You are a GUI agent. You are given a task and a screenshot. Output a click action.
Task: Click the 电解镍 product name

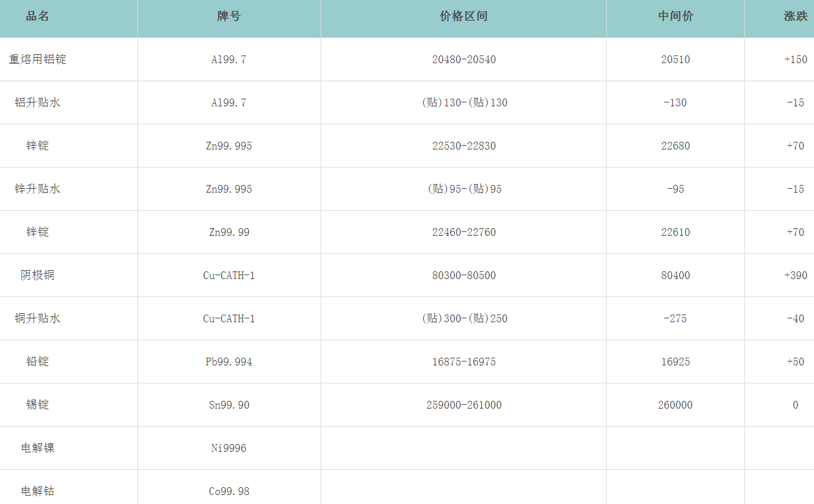(x=37, y=448)
